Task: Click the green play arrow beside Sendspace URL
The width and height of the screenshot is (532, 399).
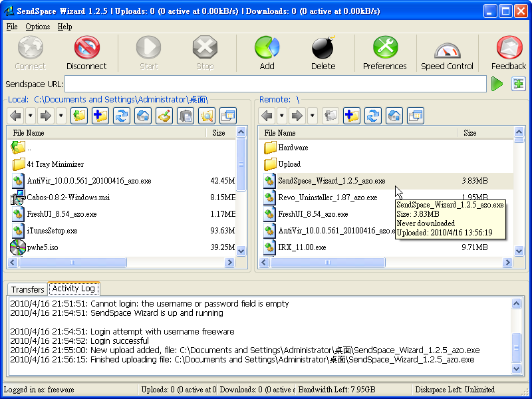Action: tap(497, 84)
